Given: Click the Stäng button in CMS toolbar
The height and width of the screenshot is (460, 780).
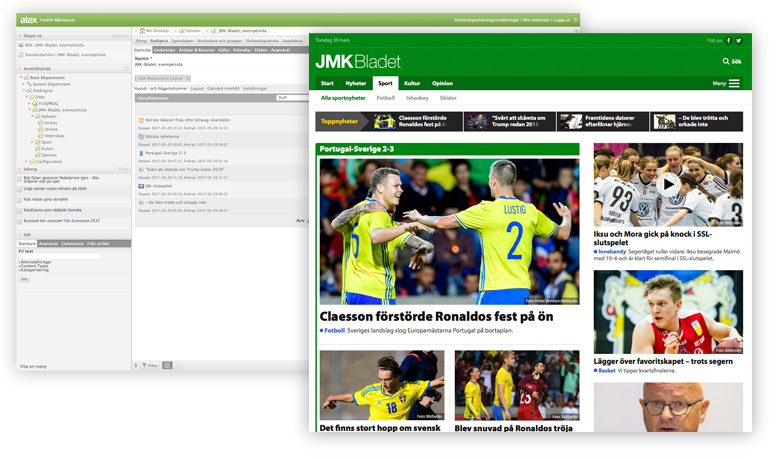Looking at the screenshot, I should [x=141, y=41].
